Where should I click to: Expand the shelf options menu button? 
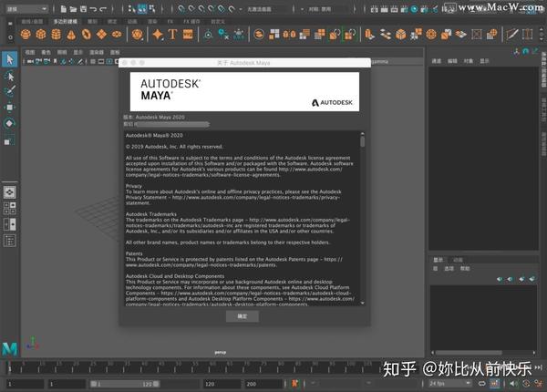pyautogui.click(x=10, y=37)
